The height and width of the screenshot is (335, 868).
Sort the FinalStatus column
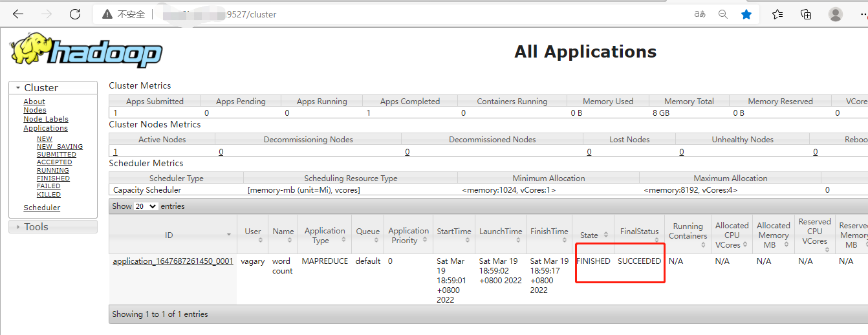pos(657,239)
